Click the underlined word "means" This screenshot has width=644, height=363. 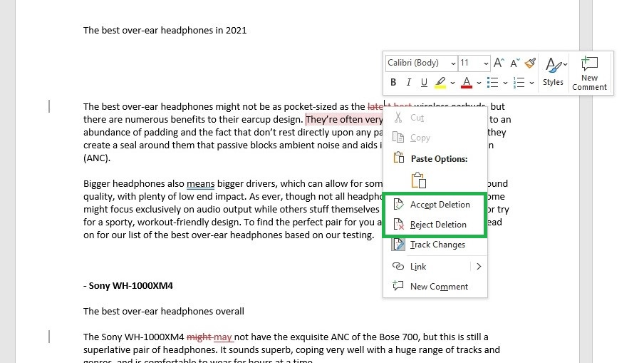point(200,183)
